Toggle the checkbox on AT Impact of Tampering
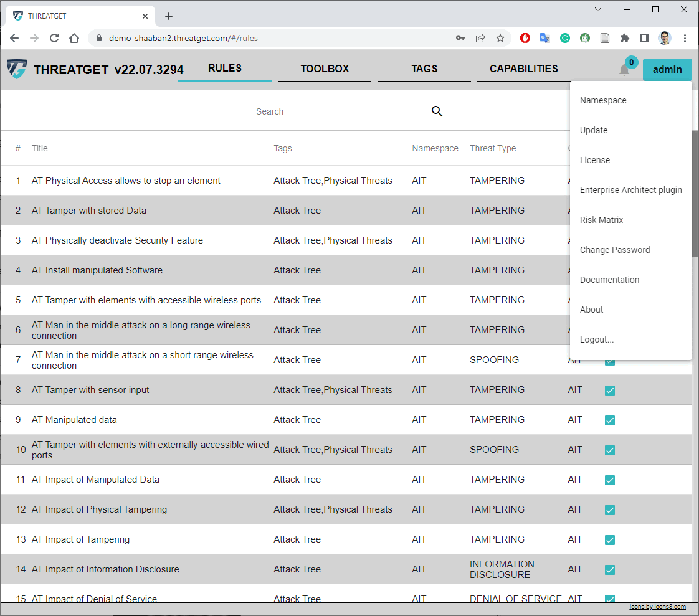The height and width of the screenshot is (616, 699). tap(609, 540)
